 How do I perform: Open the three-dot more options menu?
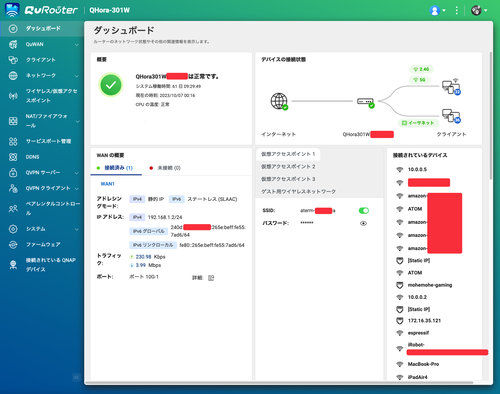(x=457, y=11)
